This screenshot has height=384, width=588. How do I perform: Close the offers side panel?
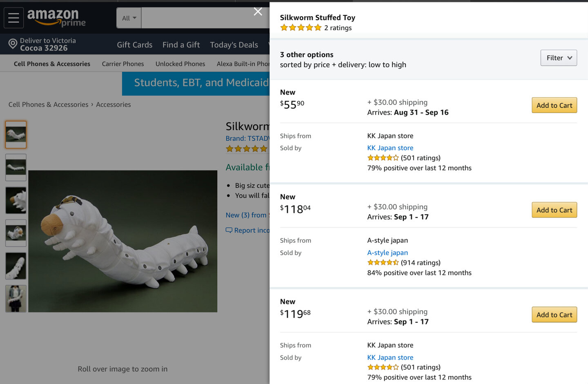[258, 11]
